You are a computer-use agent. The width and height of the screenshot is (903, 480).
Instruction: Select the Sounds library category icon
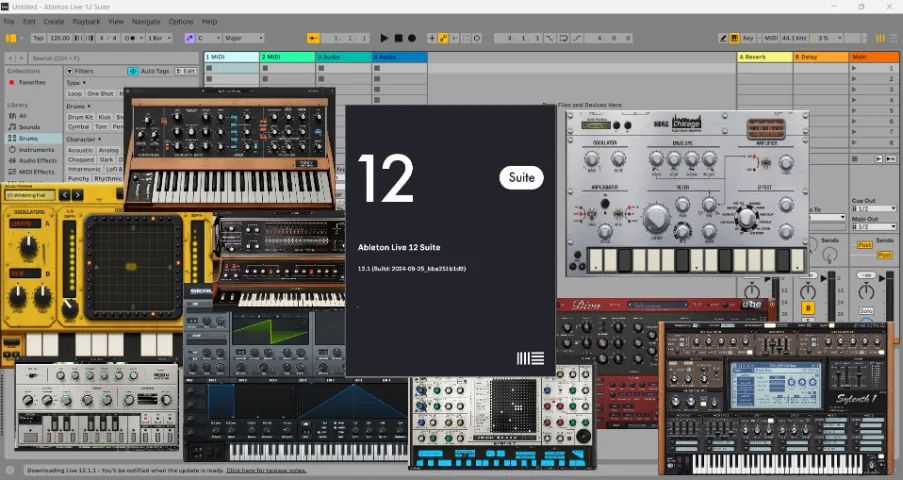pos(12,127)
